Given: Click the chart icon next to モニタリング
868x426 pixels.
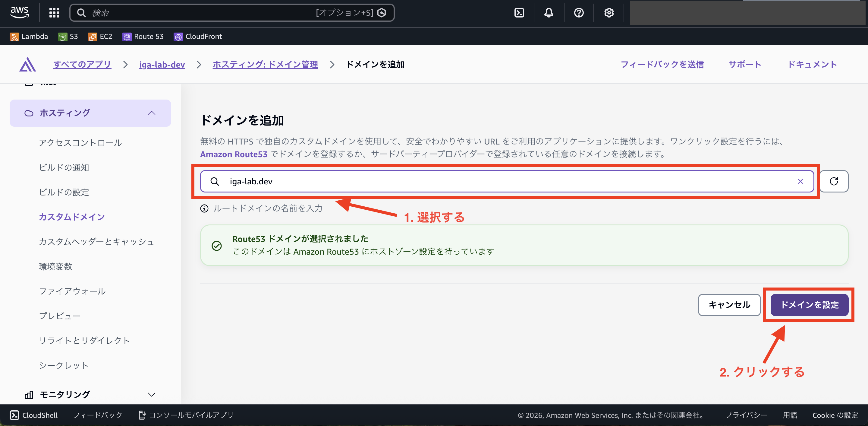Looking at the screenshot, I should (29, 395).
